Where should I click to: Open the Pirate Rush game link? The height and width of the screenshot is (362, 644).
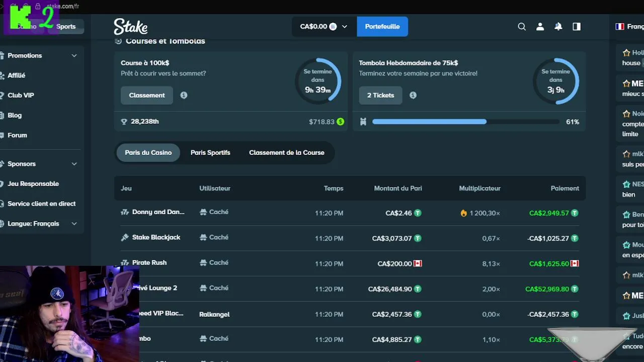tap(149, 262)
